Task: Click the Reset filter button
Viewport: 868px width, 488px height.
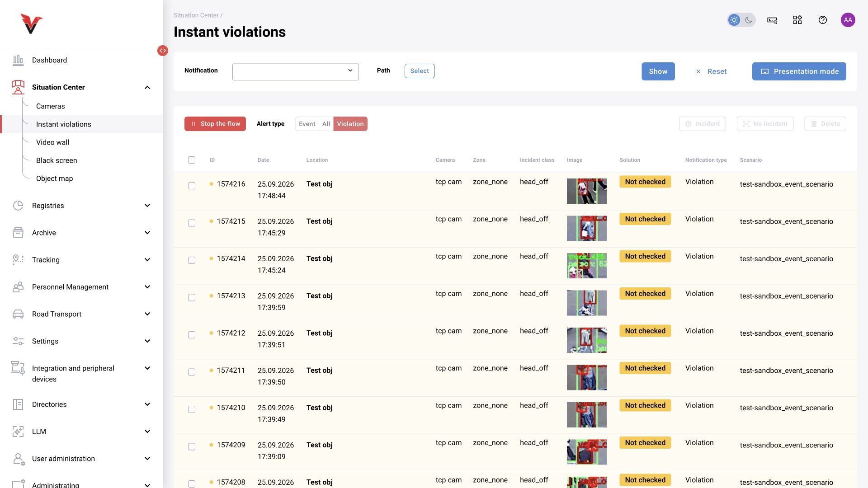Action: coord(711,71)
